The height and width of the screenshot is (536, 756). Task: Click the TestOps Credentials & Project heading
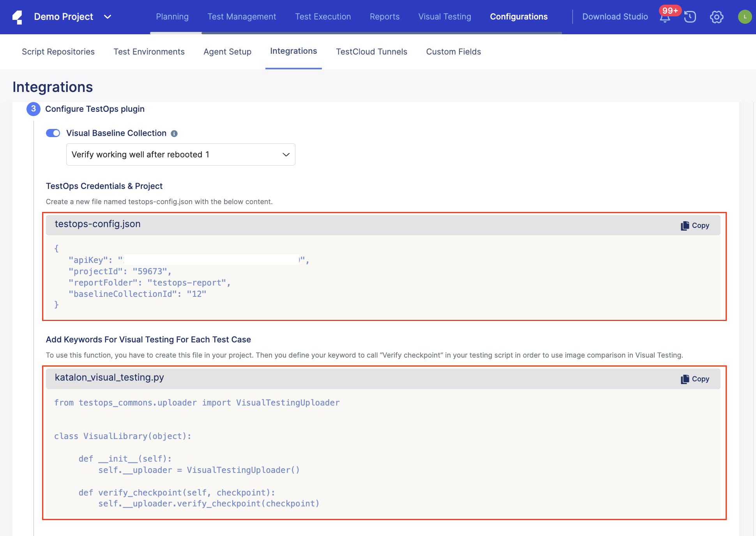point(104,186)
